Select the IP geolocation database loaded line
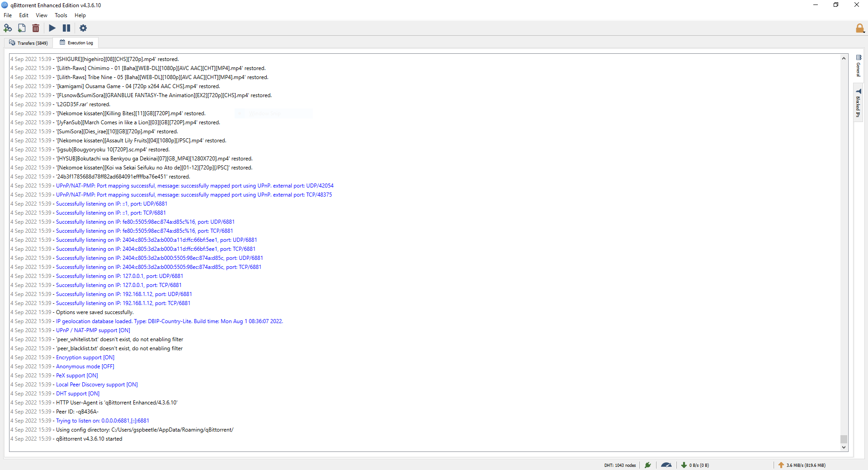 (x=147, y=321)
